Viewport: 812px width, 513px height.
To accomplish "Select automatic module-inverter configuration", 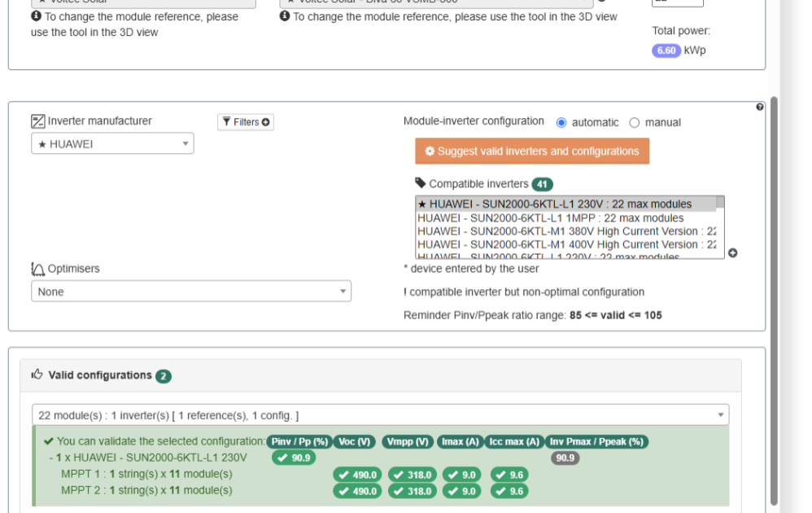I will click(561, 123).
